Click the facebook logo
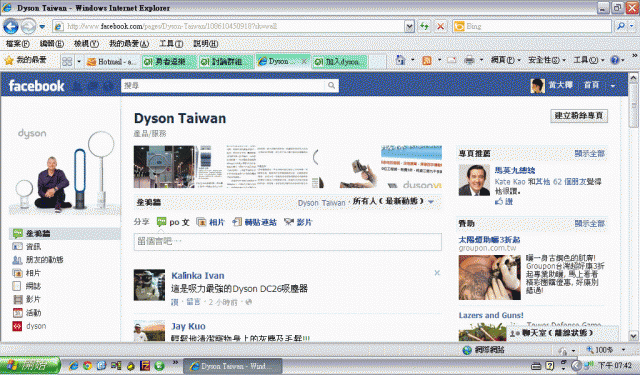The image size is (640, 375). click(36, 86)
